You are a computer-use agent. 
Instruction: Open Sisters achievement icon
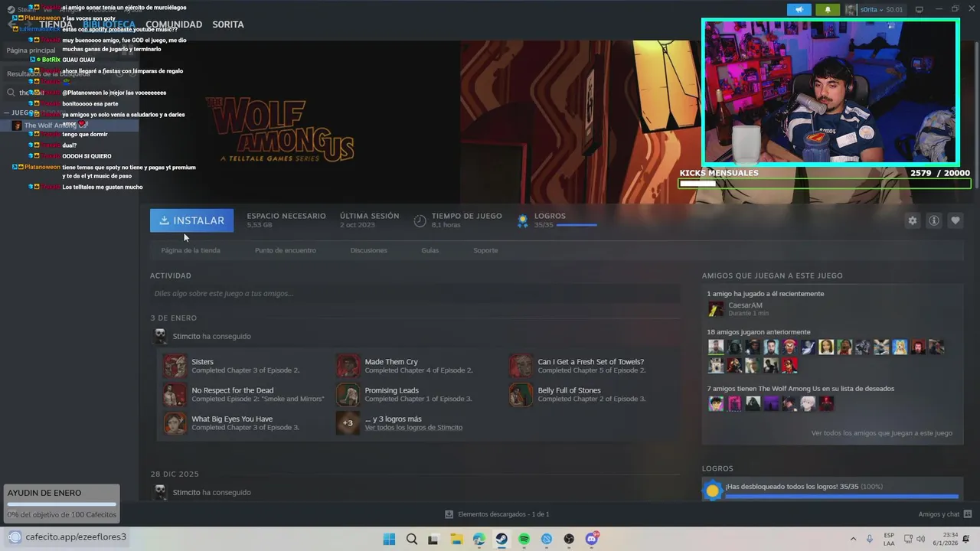tap(175, 366)
